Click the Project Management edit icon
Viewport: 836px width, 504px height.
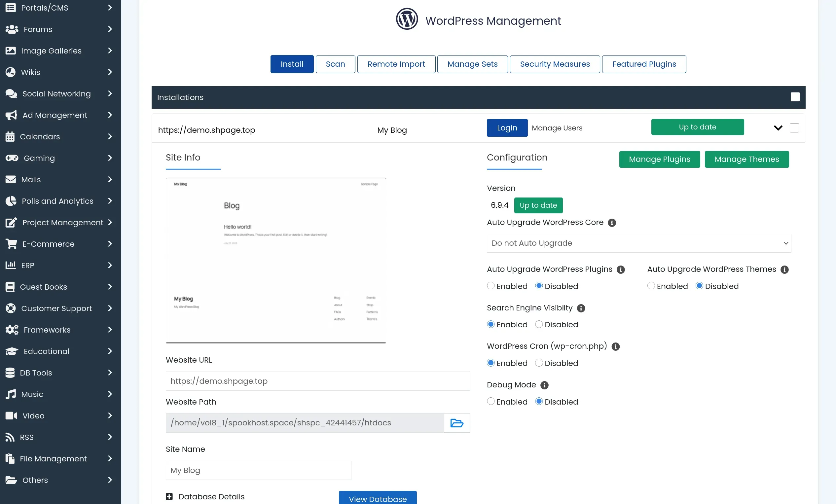(11, 222)
